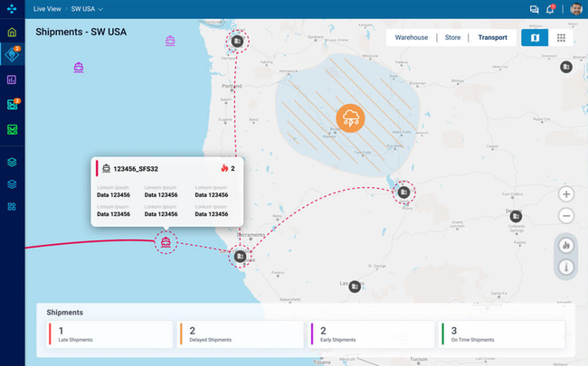Viewport: 588px width, 366px height.
Task: Click the storm weather alert marker
Action: tap(350, 117)
